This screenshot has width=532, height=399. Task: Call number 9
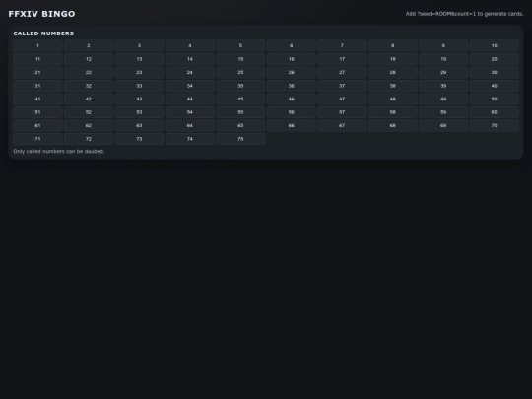point(443,45)
